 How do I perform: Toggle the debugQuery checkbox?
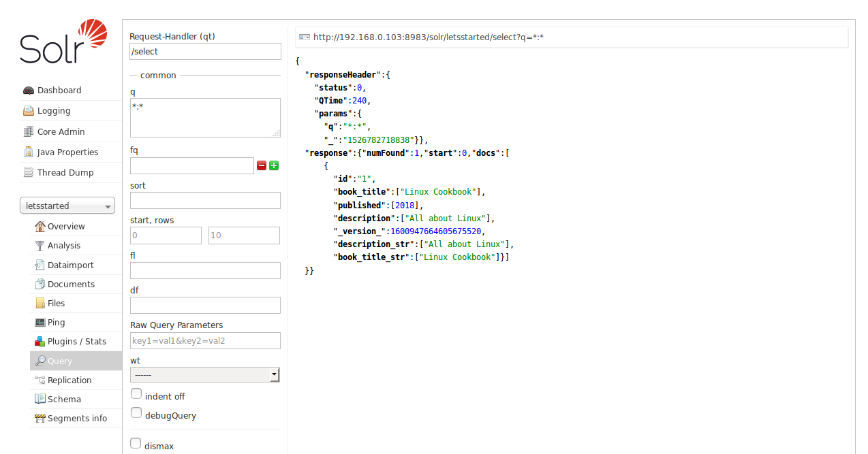pos(136,413)
